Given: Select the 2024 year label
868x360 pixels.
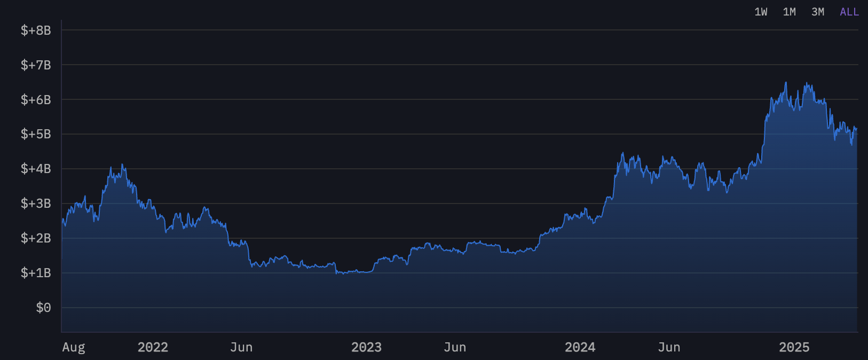Looking at the screenshot, I should pyautogui.click(x=580, y=347).
